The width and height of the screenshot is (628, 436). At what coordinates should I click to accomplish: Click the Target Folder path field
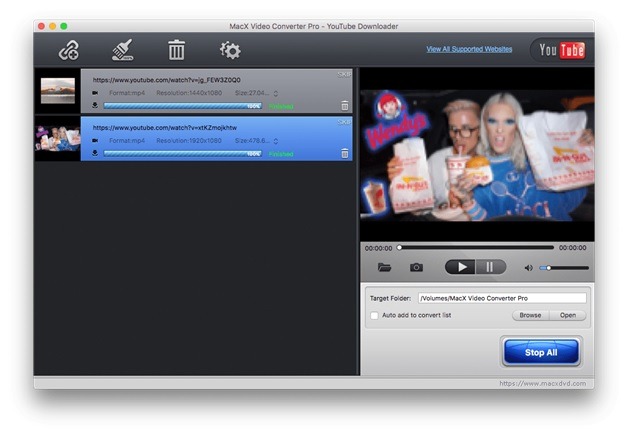click(502, 298)
